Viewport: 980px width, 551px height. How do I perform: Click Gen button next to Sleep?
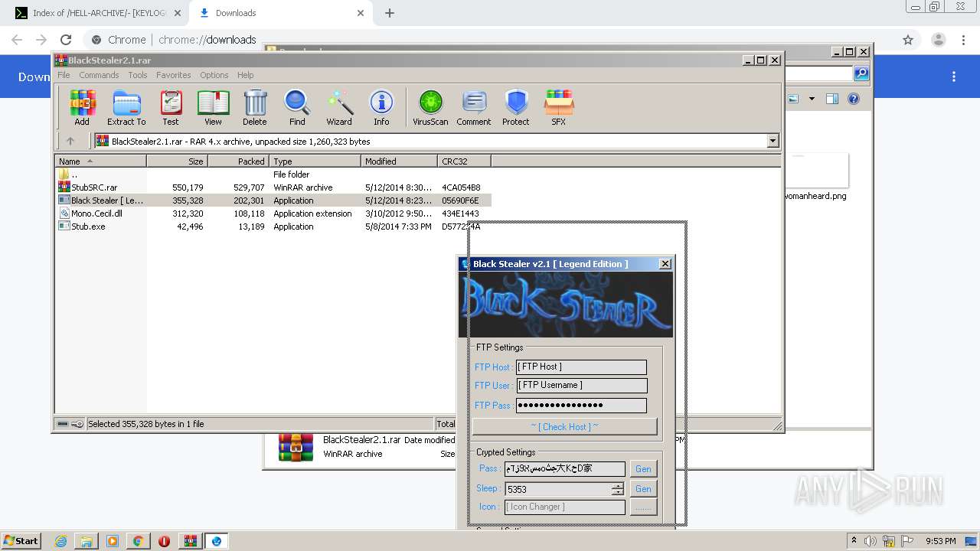[x=643, y=489]
